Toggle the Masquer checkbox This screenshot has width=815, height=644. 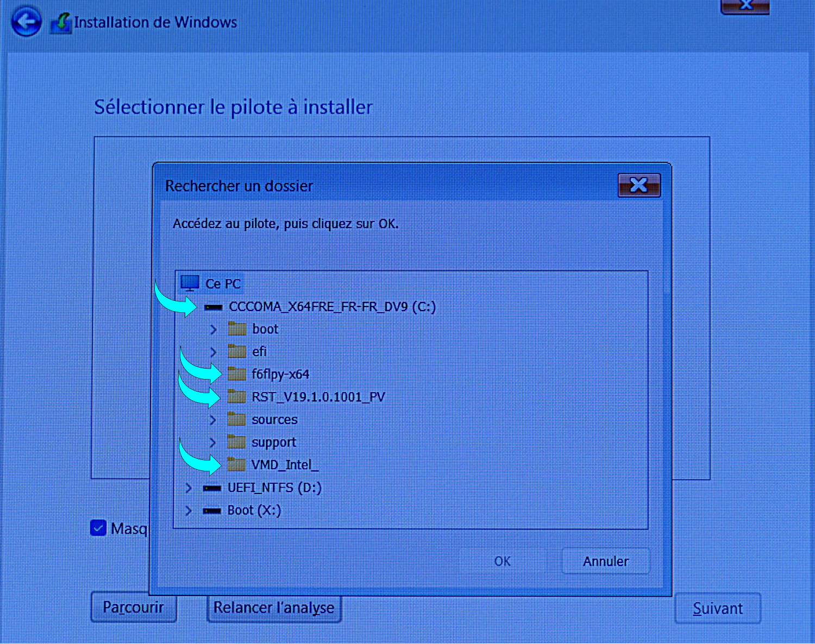click(98, 528)
